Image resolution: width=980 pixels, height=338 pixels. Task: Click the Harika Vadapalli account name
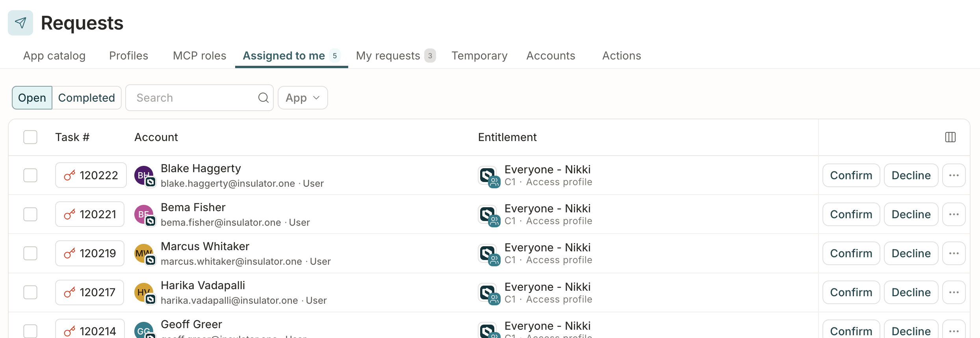[x=203, y=285]
